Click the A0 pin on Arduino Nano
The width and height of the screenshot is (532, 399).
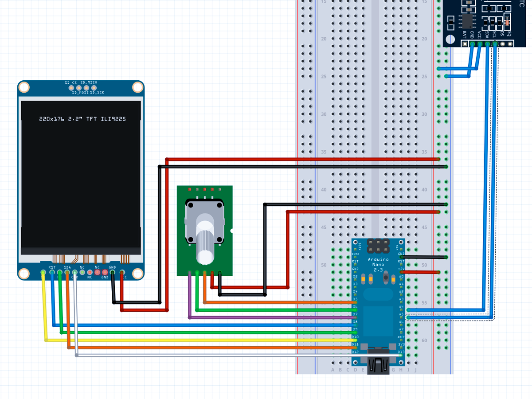click(x=401, y=276)
